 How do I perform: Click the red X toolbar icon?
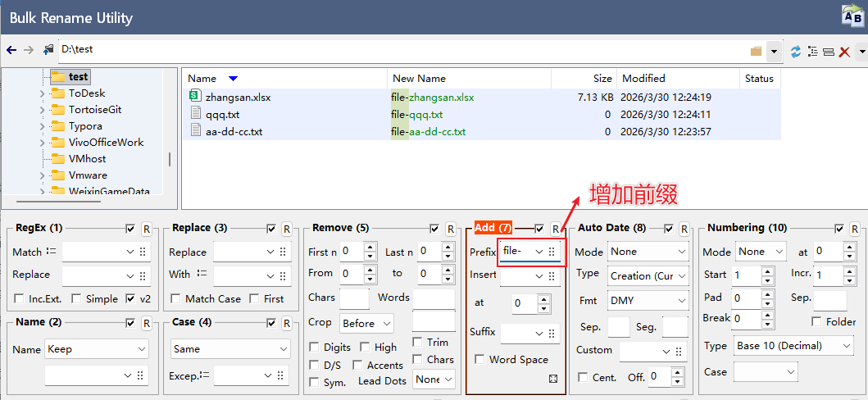(x=844, y=52)
